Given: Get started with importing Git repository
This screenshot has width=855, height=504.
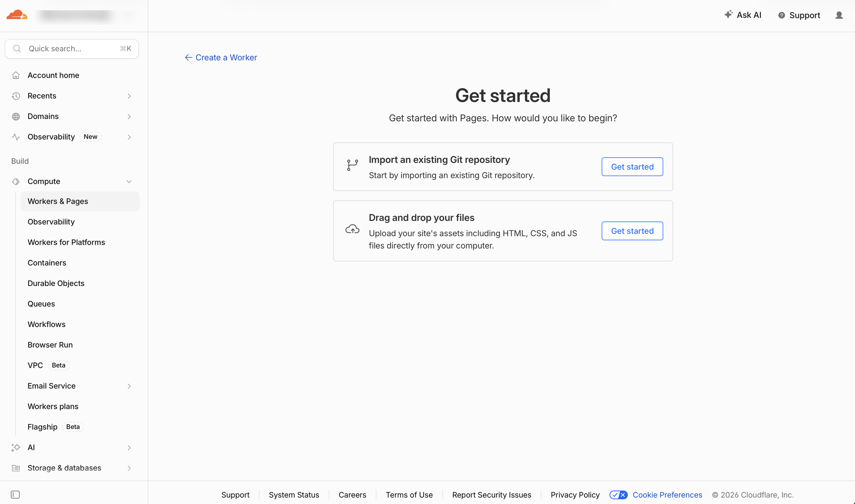Looking at the screenshot, I should [x=632, y=167].
